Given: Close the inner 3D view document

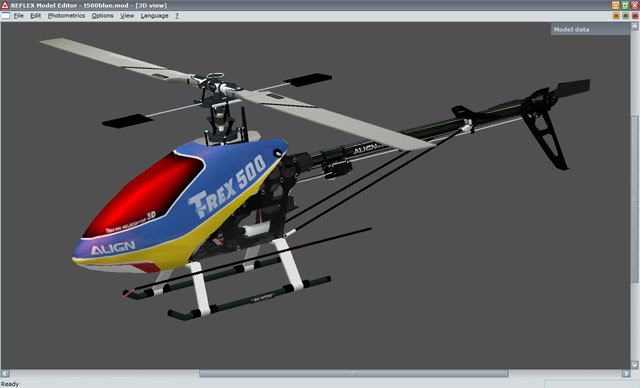Looking at the screenshot, I should 635,16.
